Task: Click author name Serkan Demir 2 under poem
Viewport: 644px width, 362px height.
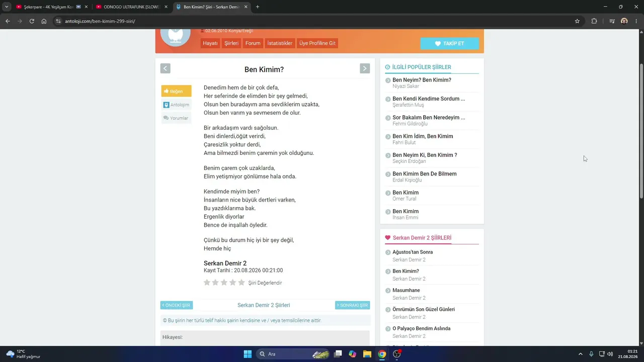Action: coord(225,263)
